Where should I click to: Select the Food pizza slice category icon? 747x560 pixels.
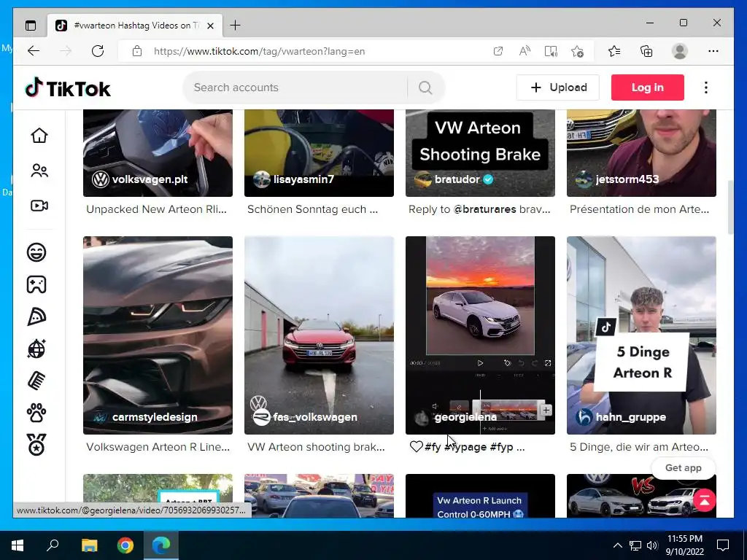click(36, 316)
